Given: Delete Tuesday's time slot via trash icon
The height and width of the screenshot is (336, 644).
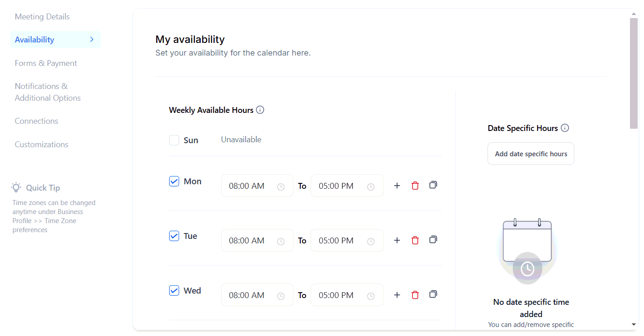Looking at the screenshot, I should [x=415, y=240].
